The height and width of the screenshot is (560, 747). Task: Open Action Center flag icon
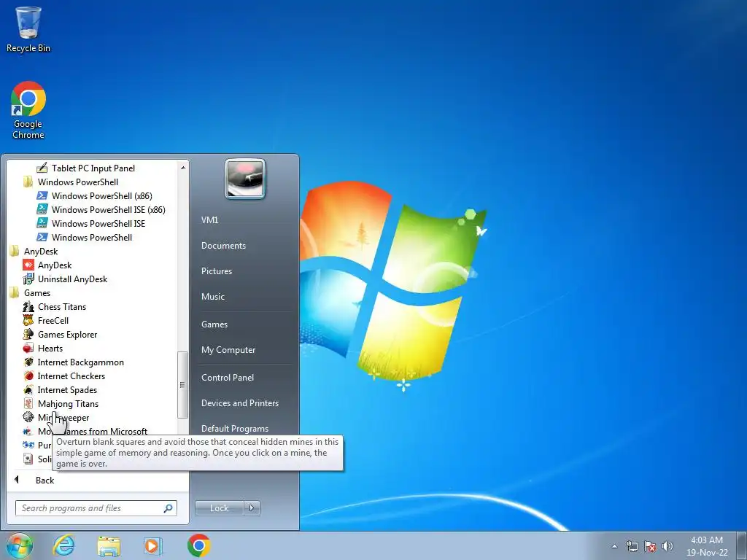coord(650,546)
